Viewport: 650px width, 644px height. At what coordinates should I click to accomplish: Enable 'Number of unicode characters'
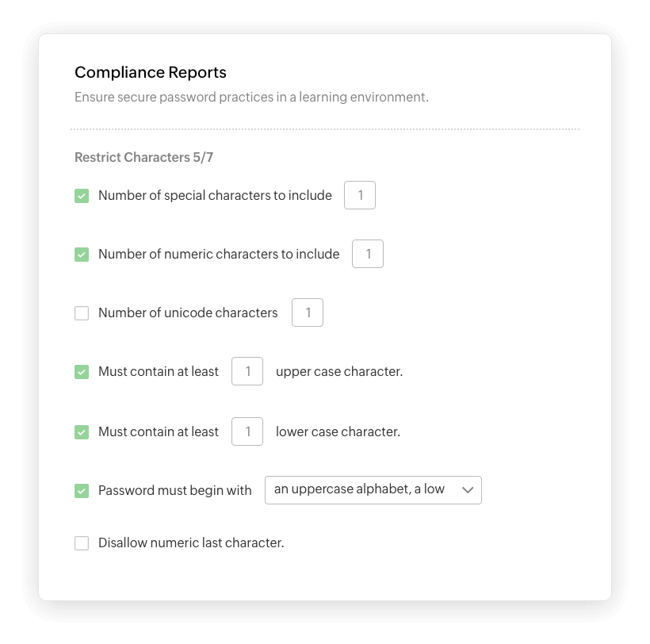coord(81,312)
